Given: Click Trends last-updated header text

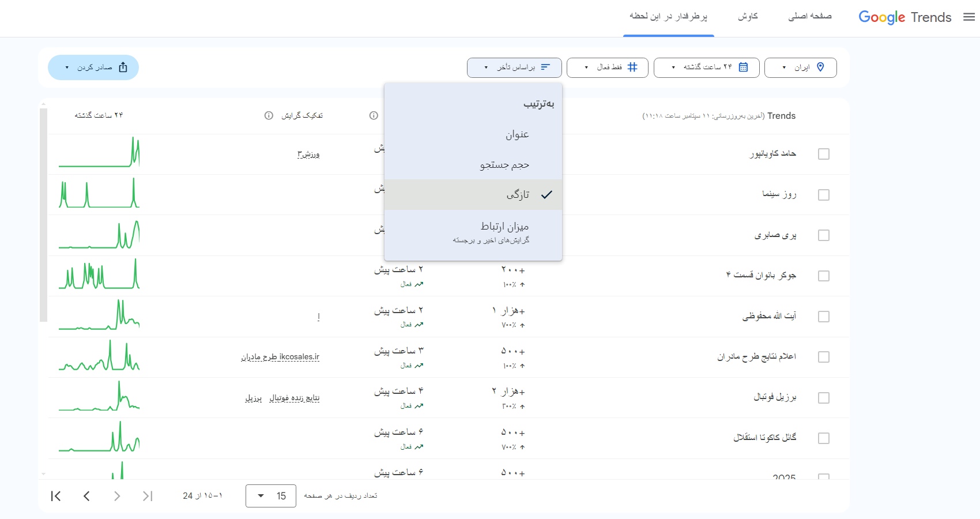Looking at the screenshot, I should click(719, 116).
